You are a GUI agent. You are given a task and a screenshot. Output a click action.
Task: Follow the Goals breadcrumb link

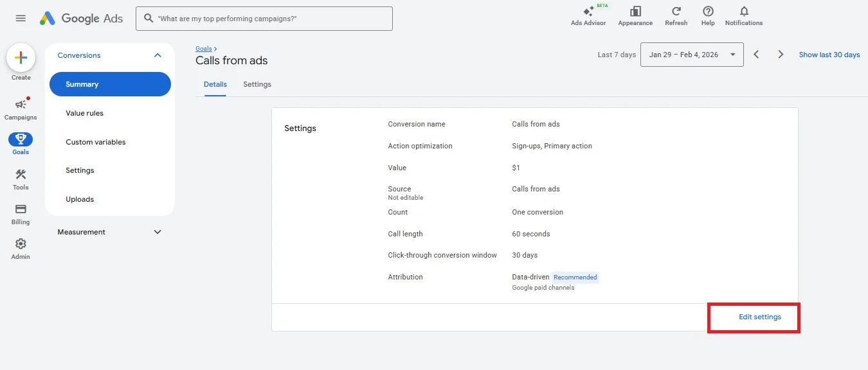point(203,48)
